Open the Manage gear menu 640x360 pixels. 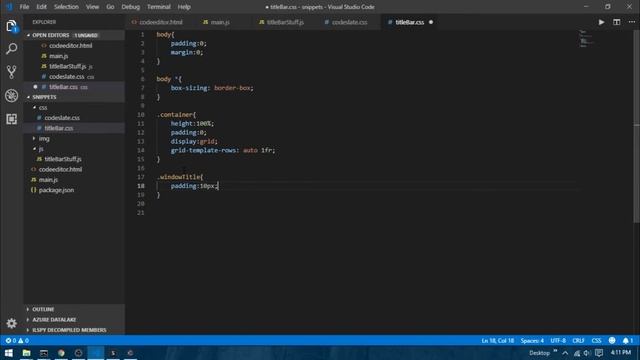tap(11, 323)
